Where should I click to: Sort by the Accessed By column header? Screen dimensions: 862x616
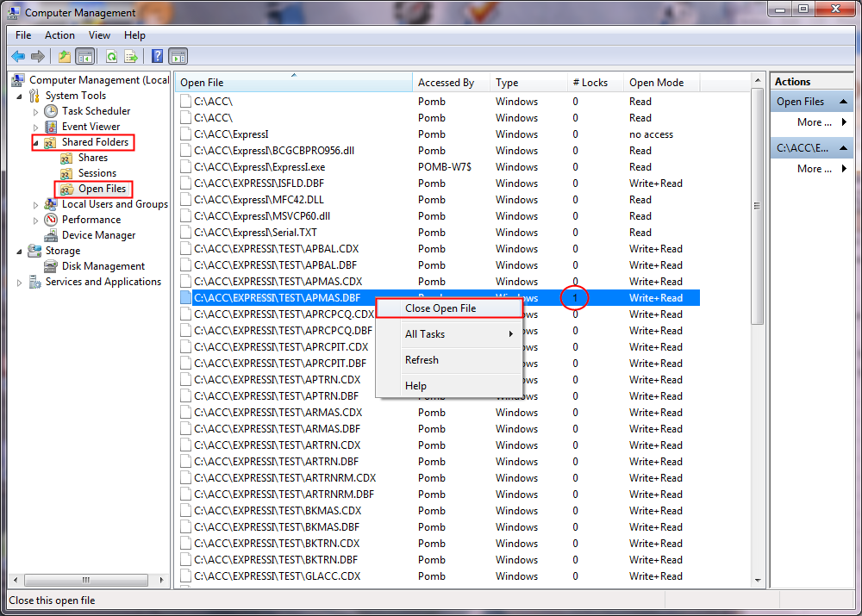[444, 82]
